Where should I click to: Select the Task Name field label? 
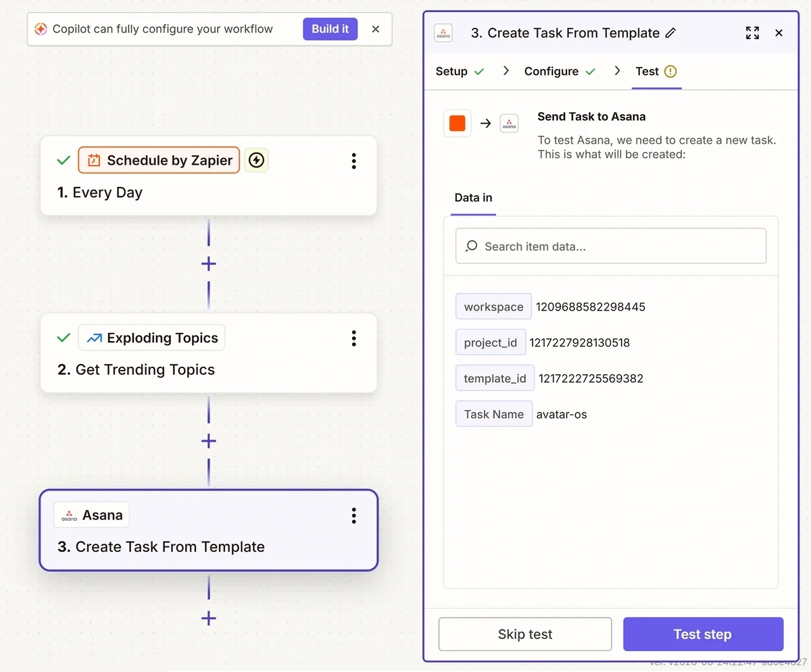pos(494,414)
